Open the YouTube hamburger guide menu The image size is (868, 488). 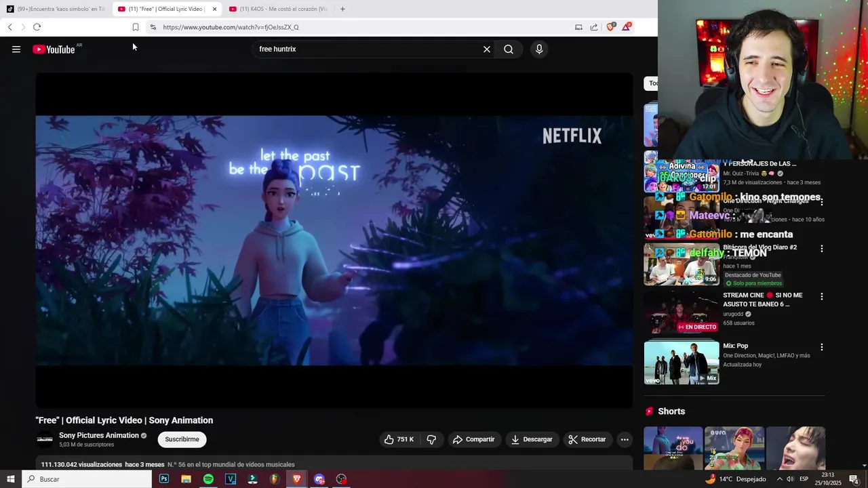[x=16, y=49]
